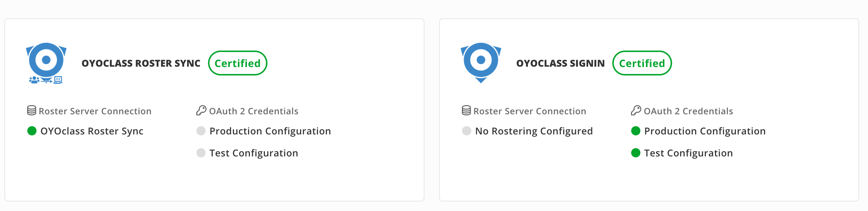Open Test Configuration text in Signin card
868x211 pixels.
(x=688, y=153)
